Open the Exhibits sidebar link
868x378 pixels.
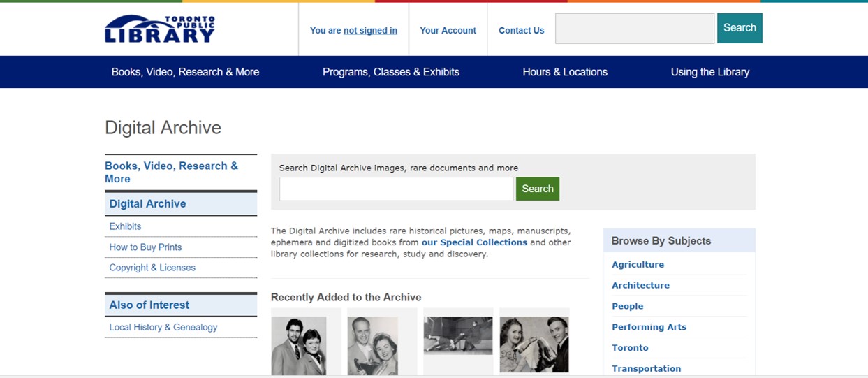click(x=125, y=226)
